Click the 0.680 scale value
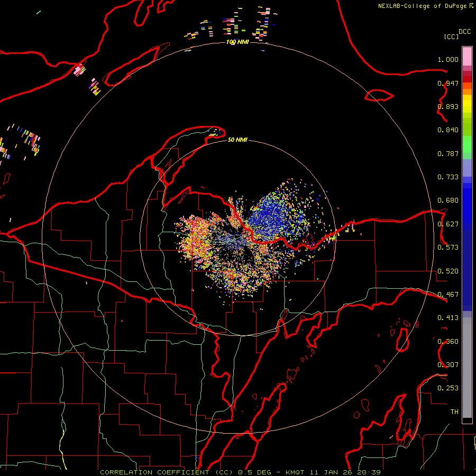This screenshot has height=476, width=476. [448, 200]
